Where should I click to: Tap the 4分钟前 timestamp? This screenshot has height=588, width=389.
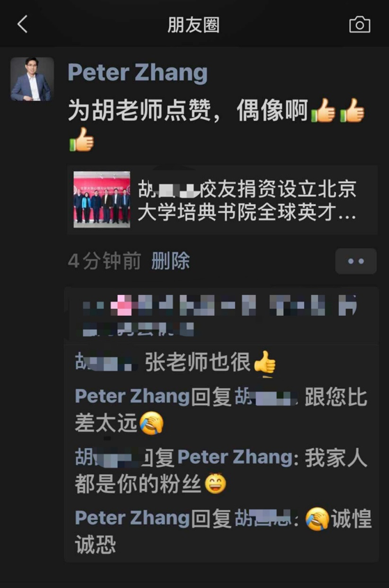pyautogui.click(x=104, y=261)
